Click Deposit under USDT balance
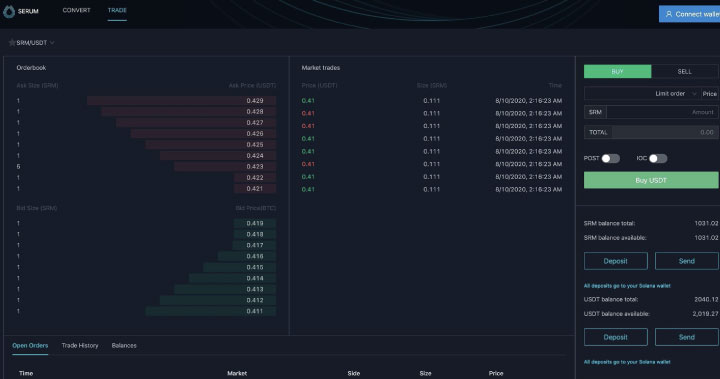Viewport: 720px width, 379px height. [616, 337]
